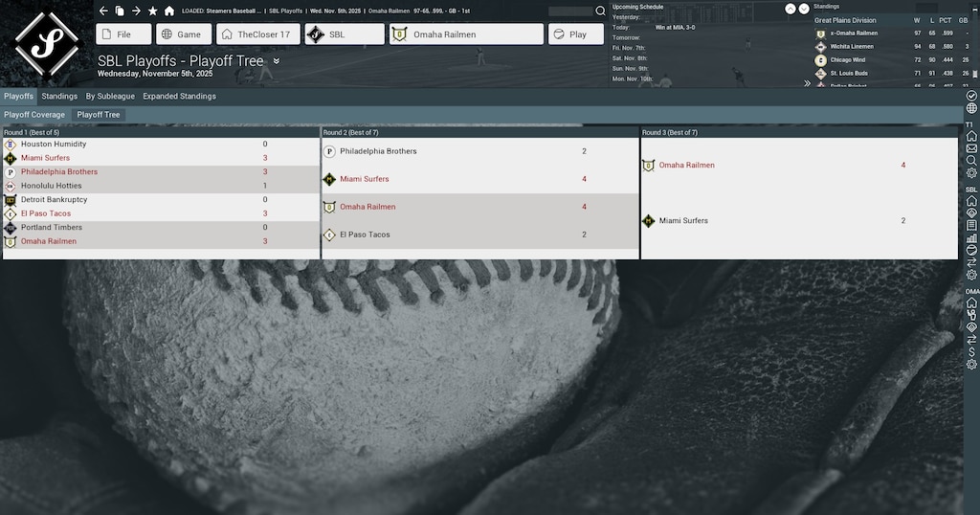The image size is (980, 515).
Task: Click El Paso Tacos in Round 1
Action: pos(46,213)
